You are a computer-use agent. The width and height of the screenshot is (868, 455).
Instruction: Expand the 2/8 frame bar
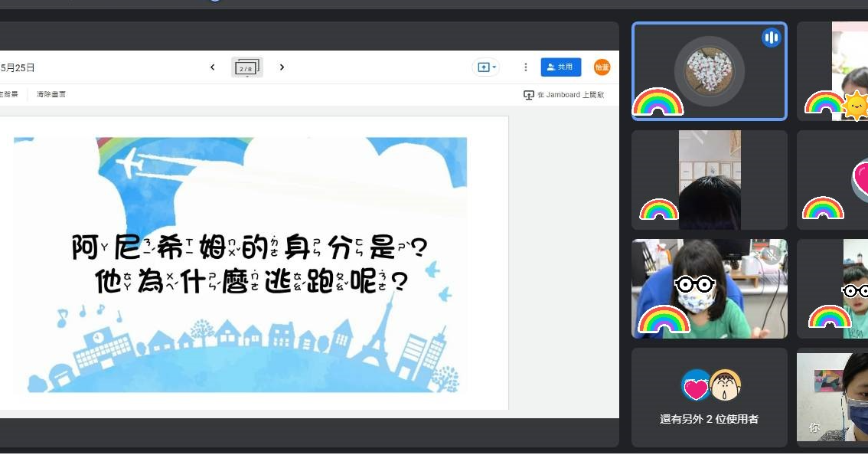click(x=247, y=67)
